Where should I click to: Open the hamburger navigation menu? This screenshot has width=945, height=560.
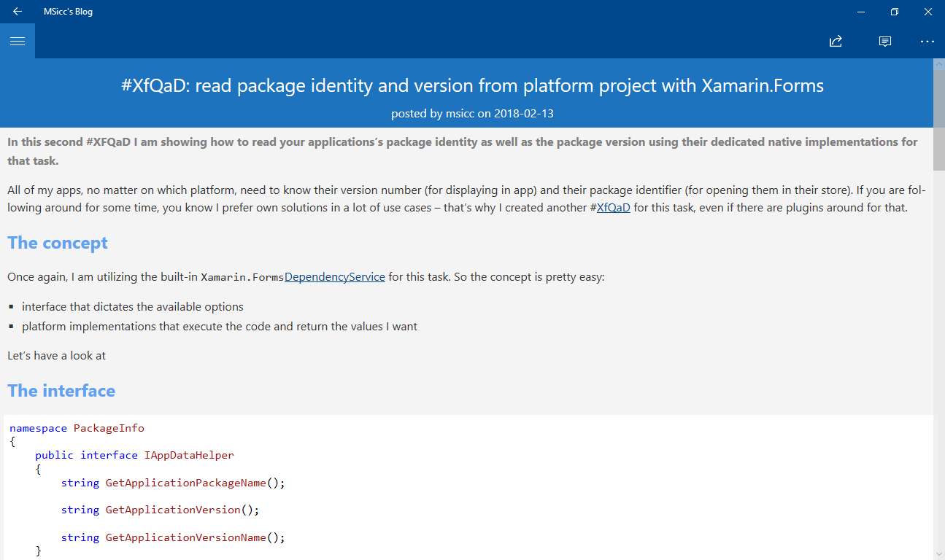pos(18,41)
